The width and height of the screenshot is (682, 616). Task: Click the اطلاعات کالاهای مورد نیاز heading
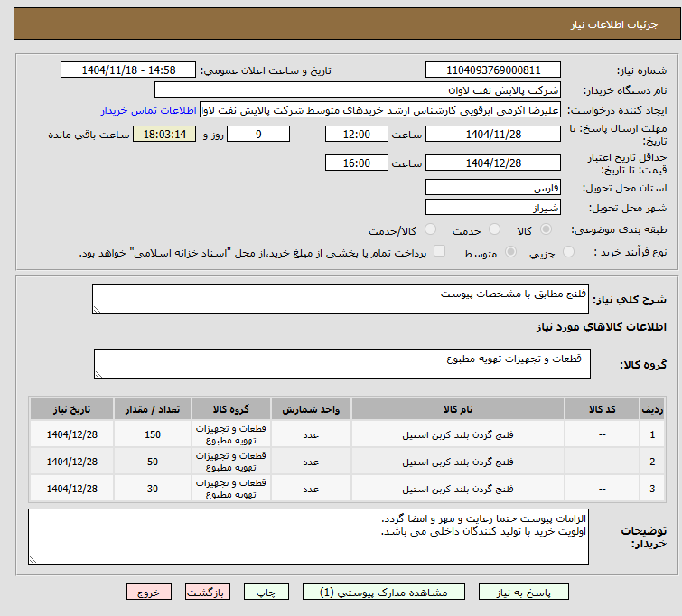coord(601,327)
